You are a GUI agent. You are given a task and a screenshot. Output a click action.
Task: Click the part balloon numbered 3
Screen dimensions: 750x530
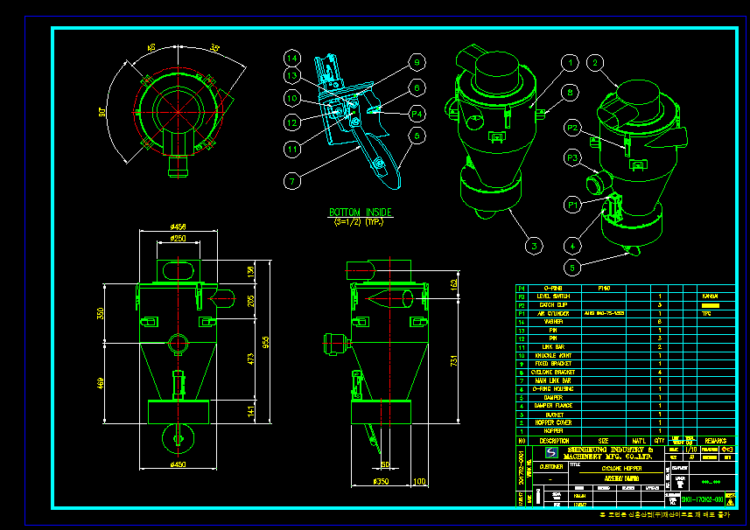tap(535, 244)
